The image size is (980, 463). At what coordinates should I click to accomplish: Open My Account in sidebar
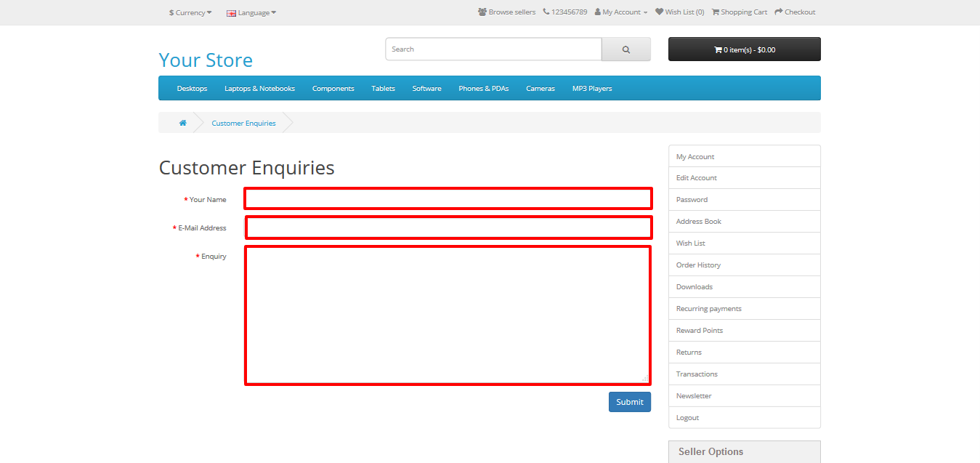click(745, 156)
